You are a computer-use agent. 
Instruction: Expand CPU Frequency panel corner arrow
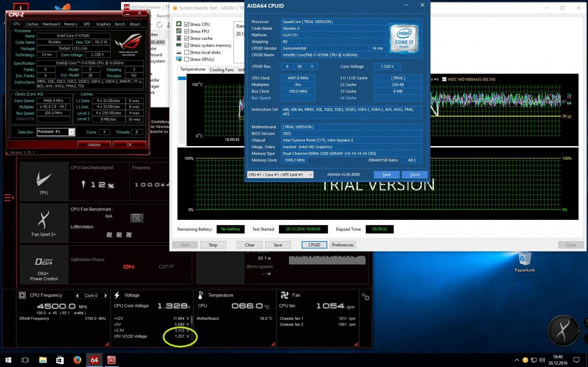click(106, 344)
